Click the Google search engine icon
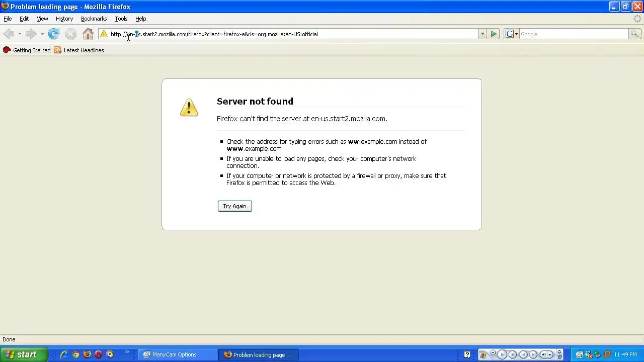Viewport: 644px width, 362px height. pyautogui.click(x=510, y=34)
